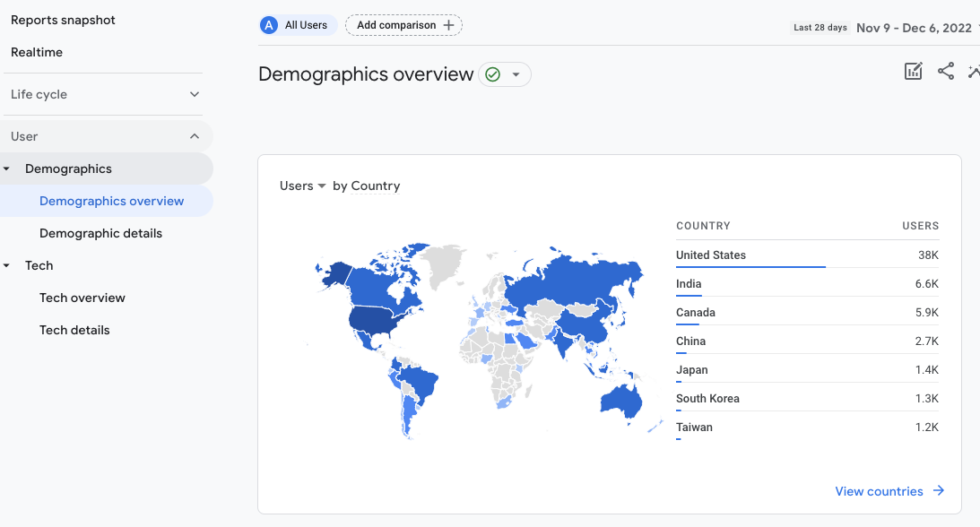
Task: Open Reports snapshot
Action: click(x=63, y=20)
